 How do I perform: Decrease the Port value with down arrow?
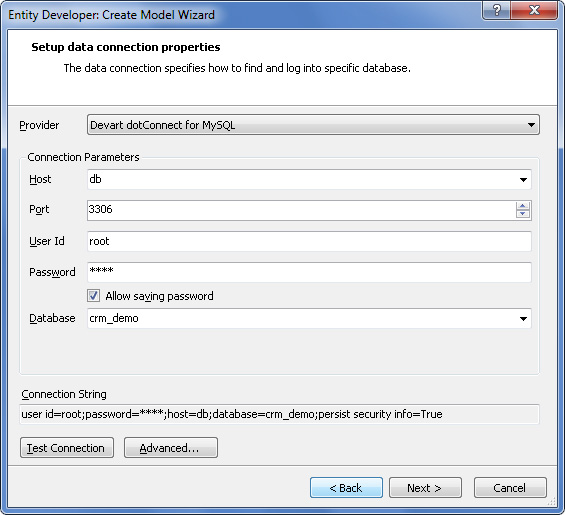coord(522,214)
